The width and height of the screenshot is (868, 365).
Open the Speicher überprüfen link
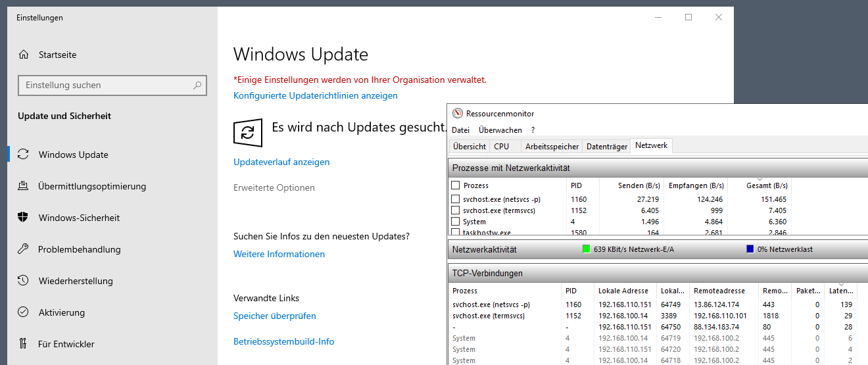[x=275, y=316]
